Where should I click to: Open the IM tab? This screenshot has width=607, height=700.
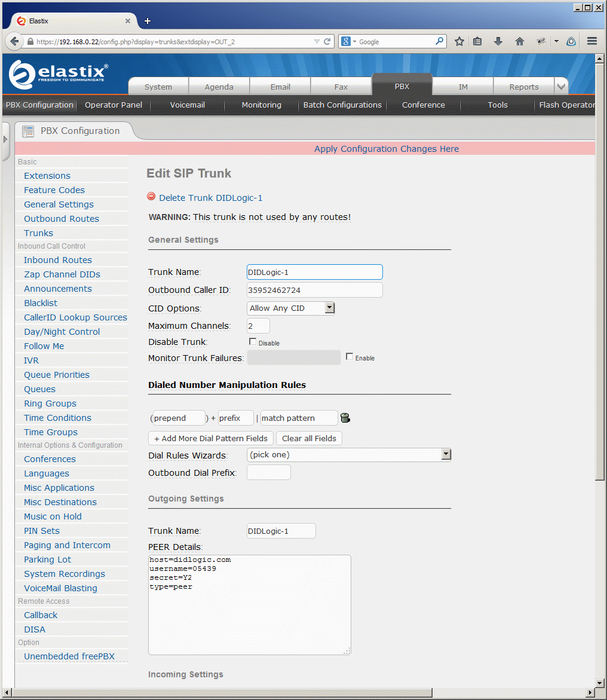pyautogui.click(x=463, y=87)
